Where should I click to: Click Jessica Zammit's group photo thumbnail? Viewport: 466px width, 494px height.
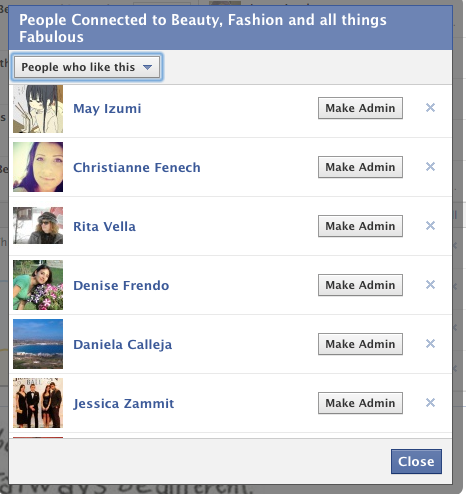[38, 403]
